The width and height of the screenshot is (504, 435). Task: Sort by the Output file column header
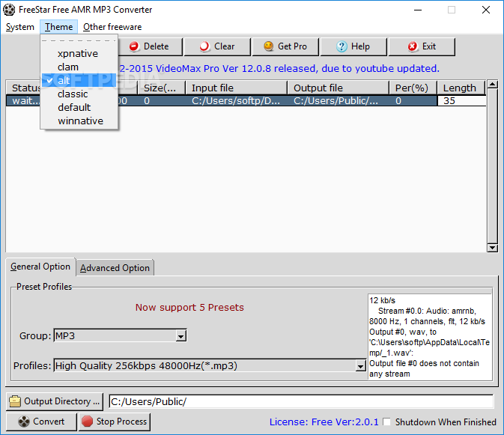tap(338, 88)
